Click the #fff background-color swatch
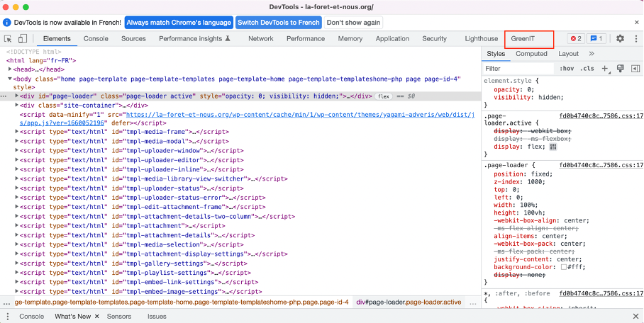The height and width of the screenshot is (323, 644). tap(565, 267)
